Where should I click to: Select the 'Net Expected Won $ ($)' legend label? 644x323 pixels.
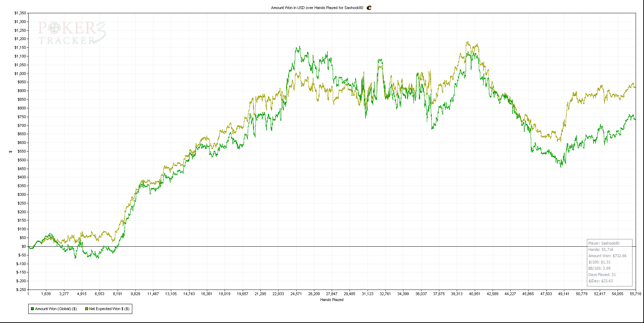click(x=109, y=309)
